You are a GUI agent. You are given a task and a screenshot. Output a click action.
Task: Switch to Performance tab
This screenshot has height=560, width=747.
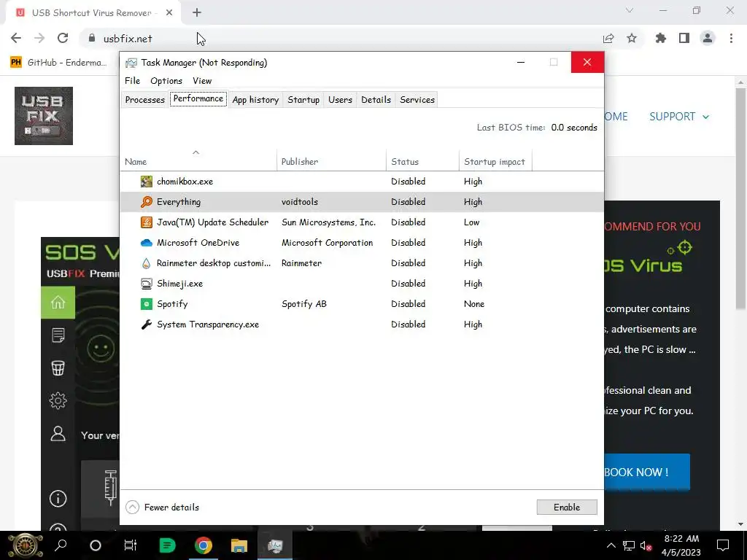(x=198, y=98)
